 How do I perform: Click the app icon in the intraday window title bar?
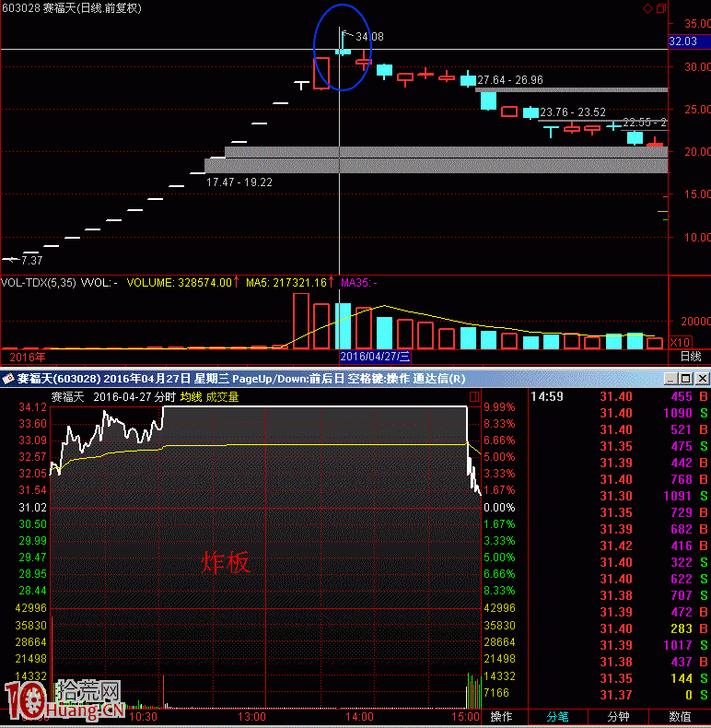click(x=8, y=379)
